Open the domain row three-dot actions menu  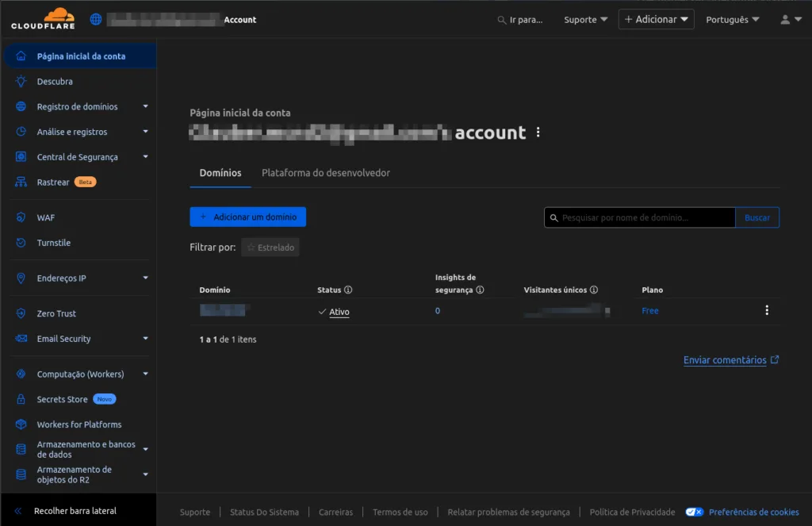pos(766,310)
